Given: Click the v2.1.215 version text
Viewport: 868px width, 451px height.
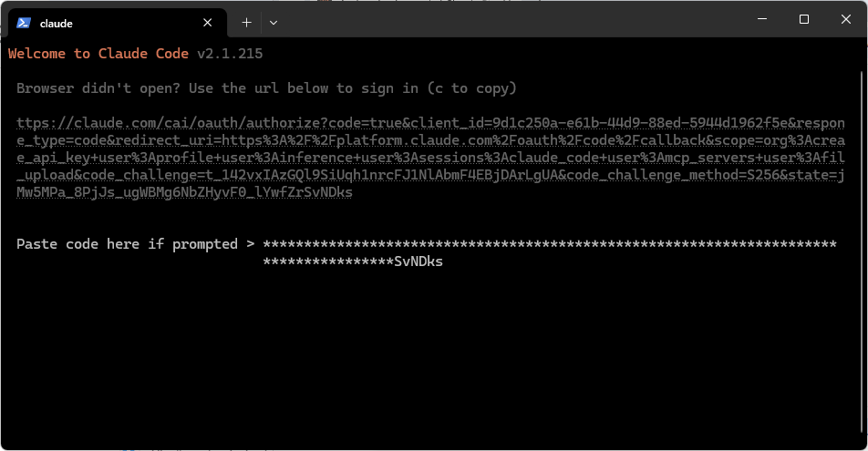Looking at the screenshot, I should [x=230, y=54].
